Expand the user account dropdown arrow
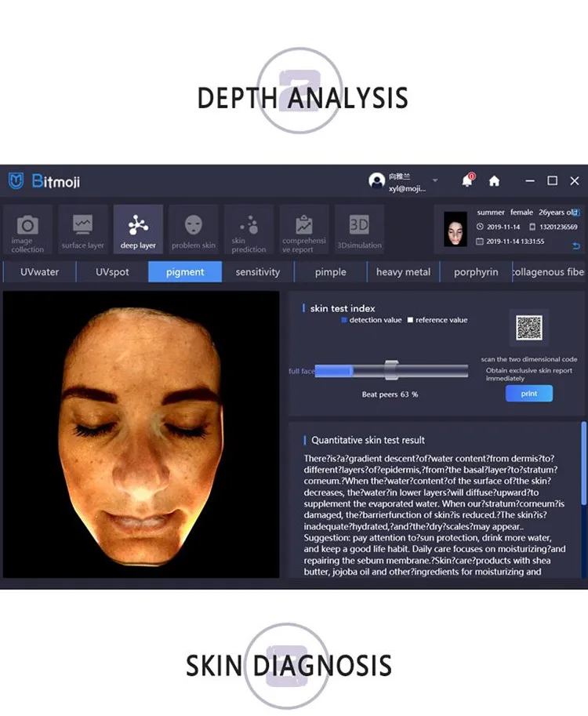The height and width of the screenshot is (716, 588). [x=435, y=180]
